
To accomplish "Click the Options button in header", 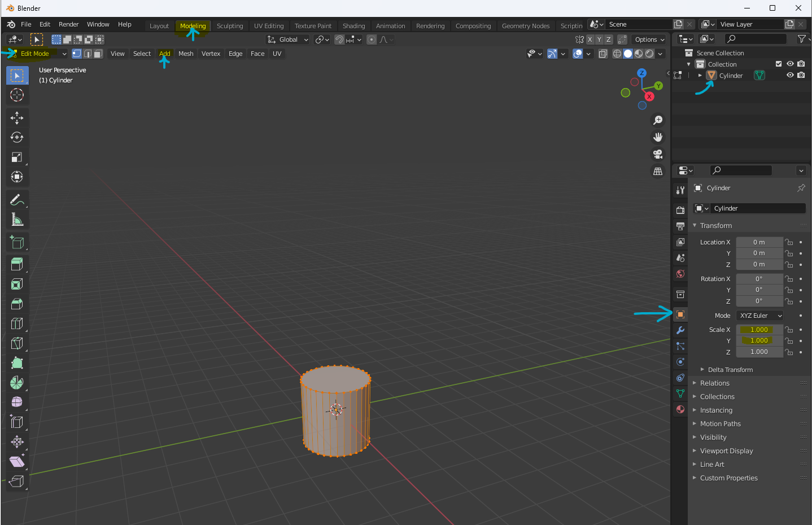I will pyautogui.click(x=649, y=40).
